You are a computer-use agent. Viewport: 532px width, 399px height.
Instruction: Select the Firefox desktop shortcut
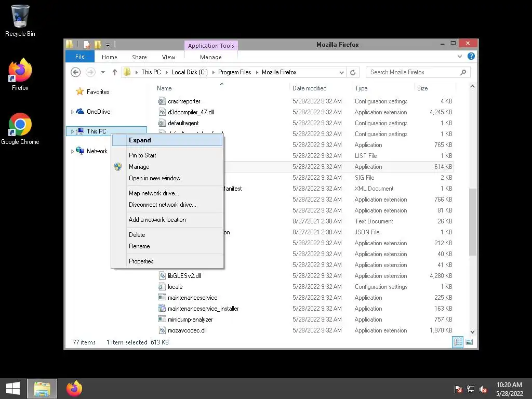[x=20, y=74]
